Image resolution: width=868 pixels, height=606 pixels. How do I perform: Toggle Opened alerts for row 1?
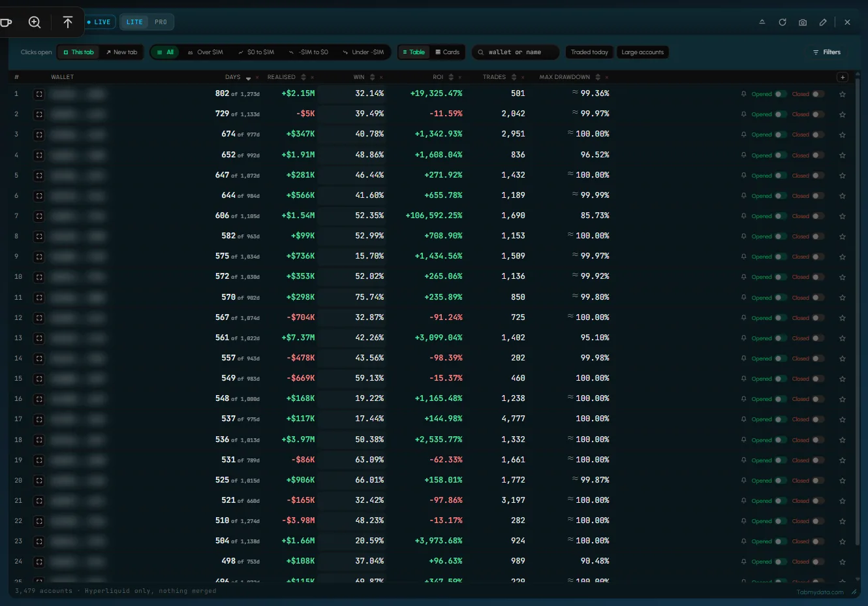(781, 94)
